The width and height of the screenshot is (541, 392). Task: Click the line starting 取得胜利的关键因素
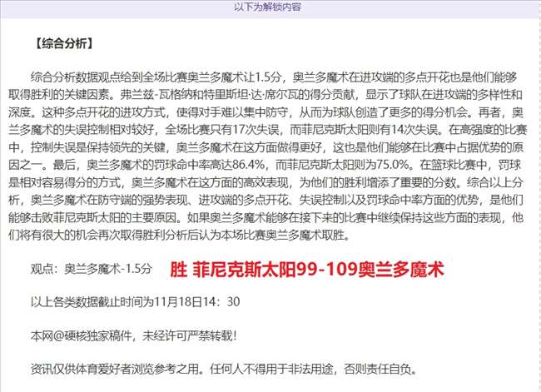tap(265, 95)
